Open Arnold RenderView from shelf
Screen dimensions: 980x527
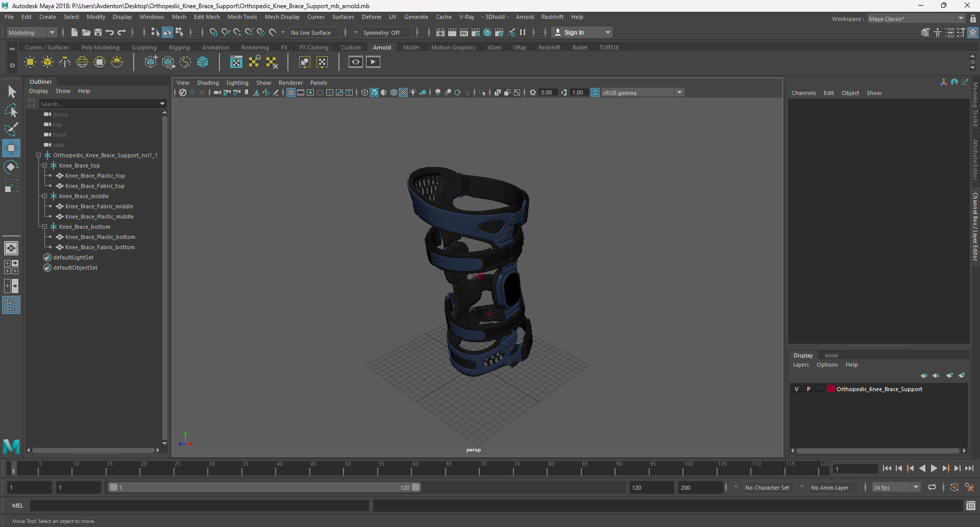pyautogui.click(x=356, y=62)
